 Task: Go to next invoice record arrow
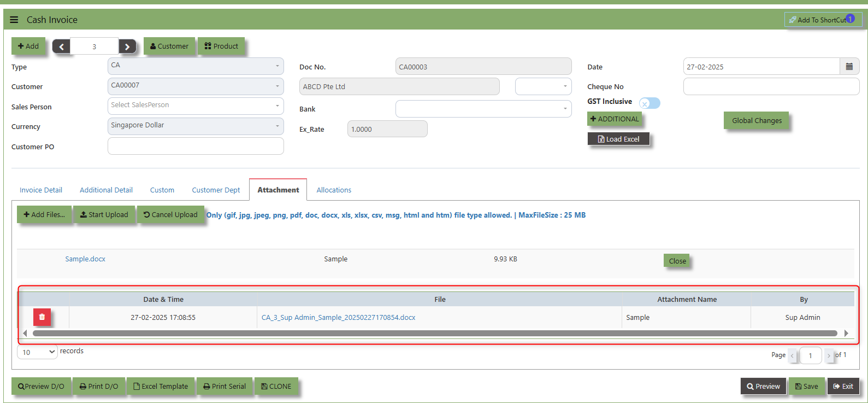click(x=127, y=46)
